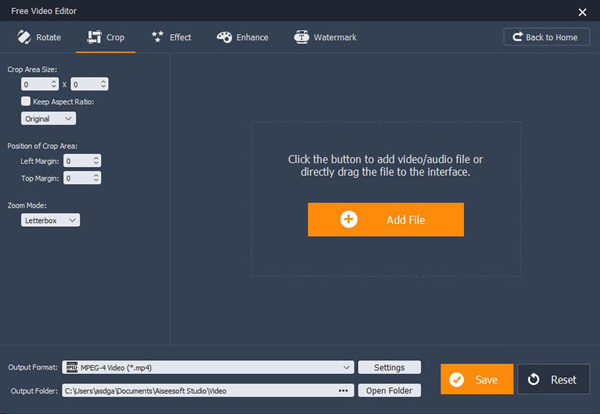Click the Effect sparkle icon

[x=157, y=37]
